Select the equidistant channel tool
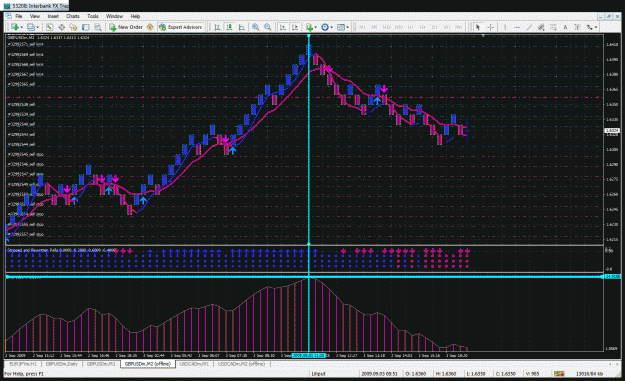The width and height of the screenshot is (625, 381). point(541,27)
